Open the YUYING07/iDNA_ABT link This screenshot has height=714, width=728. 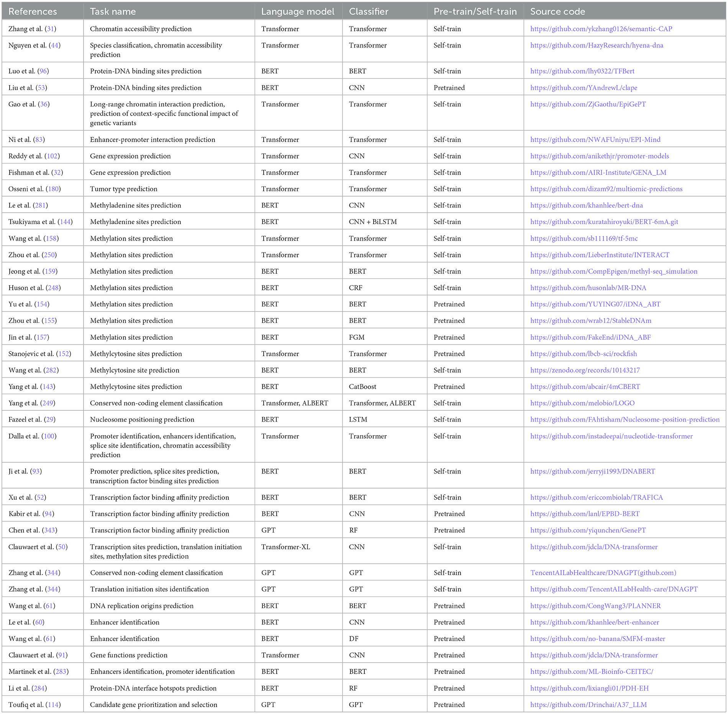[x=595, y=304]
